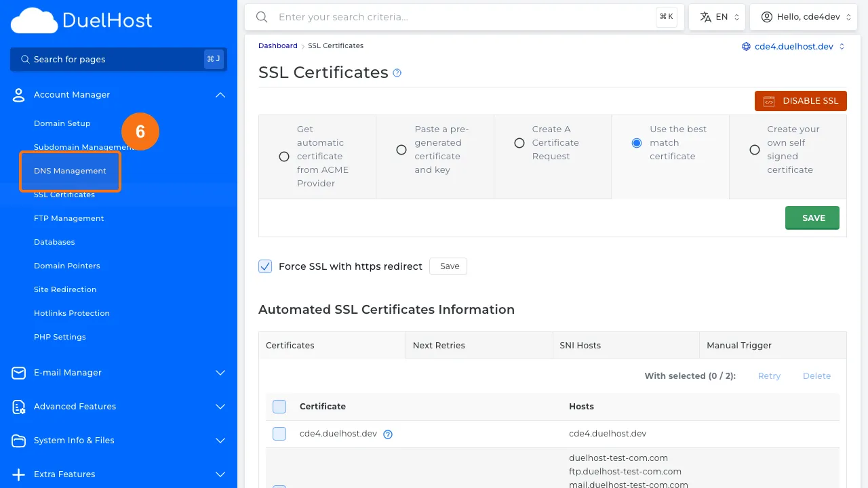868x488 pixels.
Task: Click the Account Manager person icon
Action: click(x=18, y=95)
